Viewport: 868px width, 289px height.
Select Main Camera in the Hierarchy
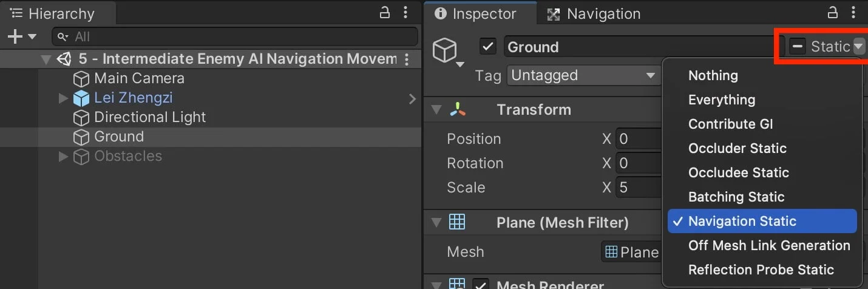click(x=139, y=78)
